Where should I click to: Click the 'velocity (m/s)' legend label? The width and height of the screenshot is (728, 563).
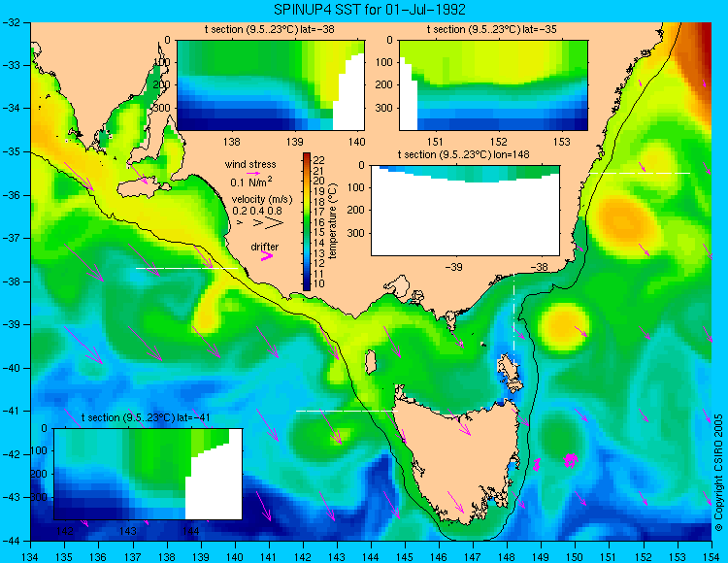(262, 200)
